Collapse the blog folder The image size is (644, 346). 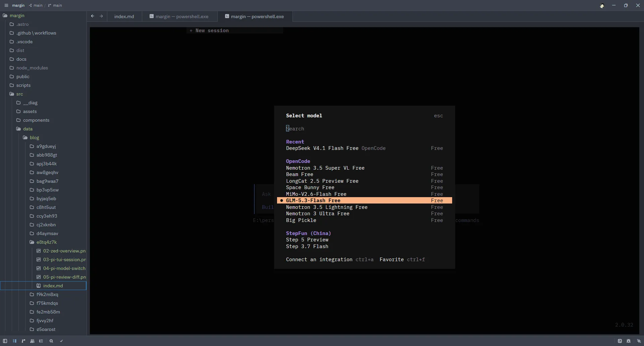coord(34,137)
